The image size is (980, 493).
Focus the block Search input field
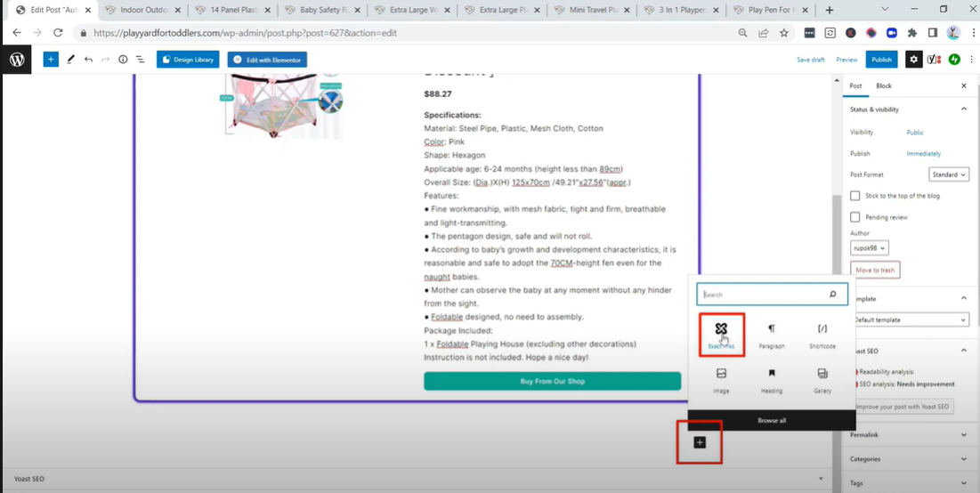coord(773,295)
